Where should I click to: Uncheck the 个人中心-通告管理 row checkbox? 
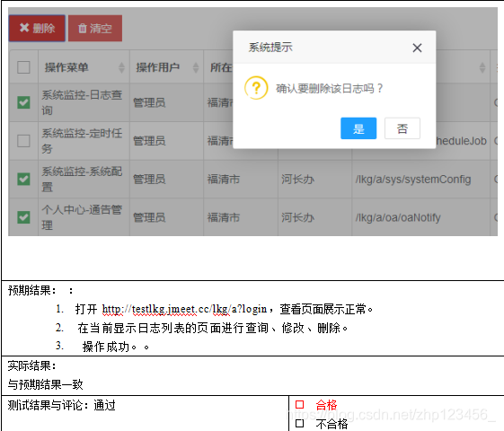tap(23, 217)
